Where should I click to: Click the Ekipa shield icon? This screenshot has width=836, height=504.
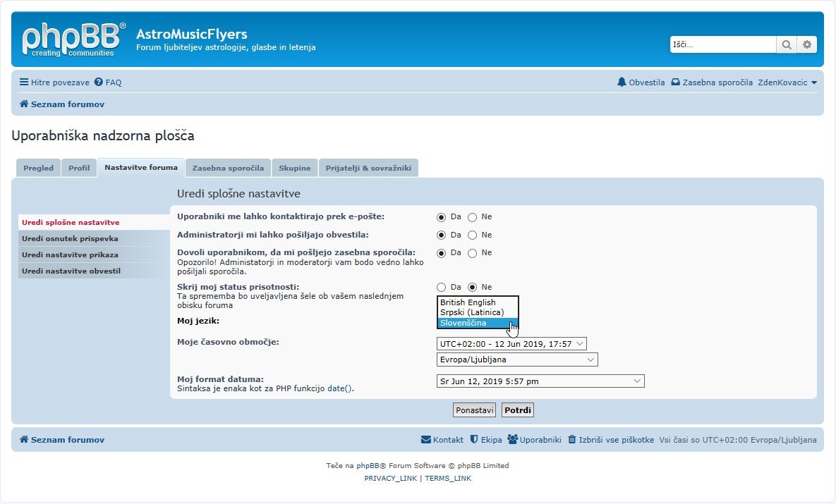[474, 440]
